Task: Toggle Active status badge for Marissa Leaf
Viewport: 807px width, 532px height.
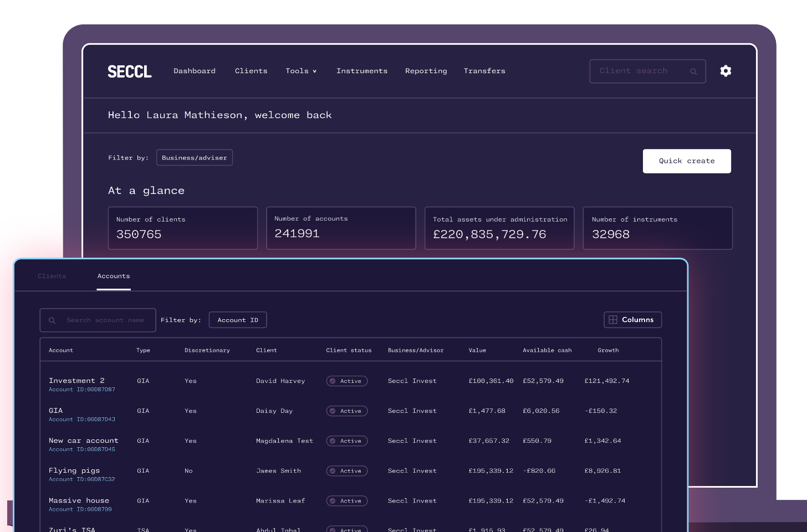Action: click(x=348, y=501)
